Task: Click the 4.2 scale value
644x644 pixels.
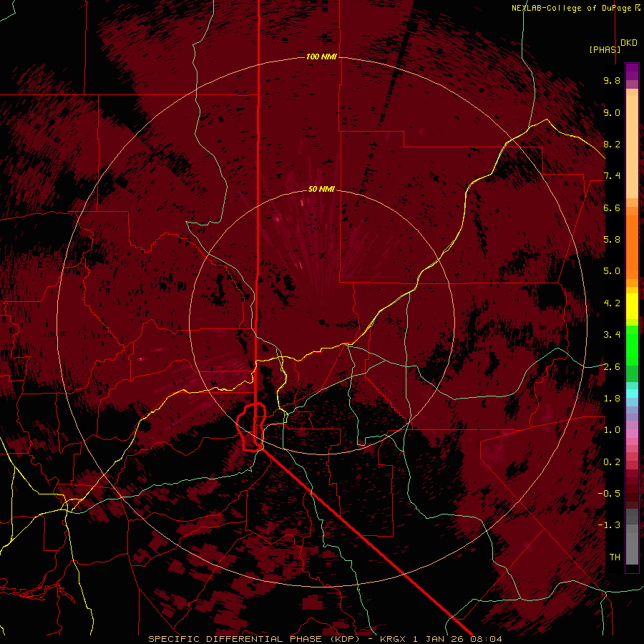Action: pyautogui.click(x=612, y=303)
